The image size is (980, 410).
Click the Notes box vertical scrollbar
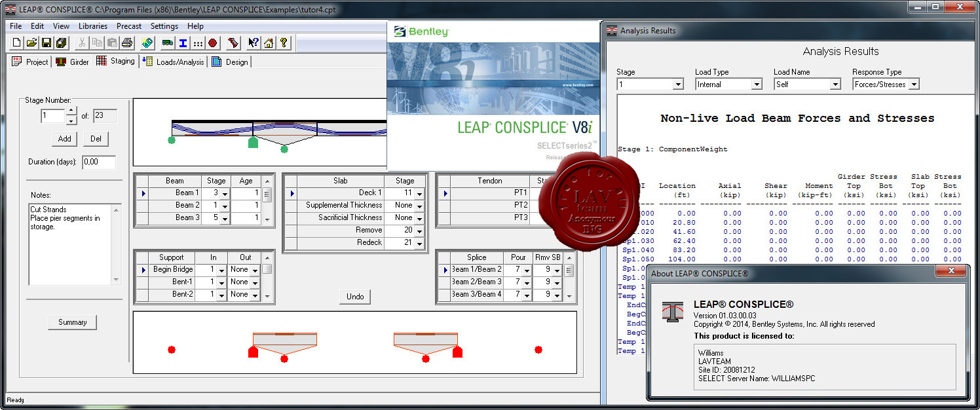[117, 244]
